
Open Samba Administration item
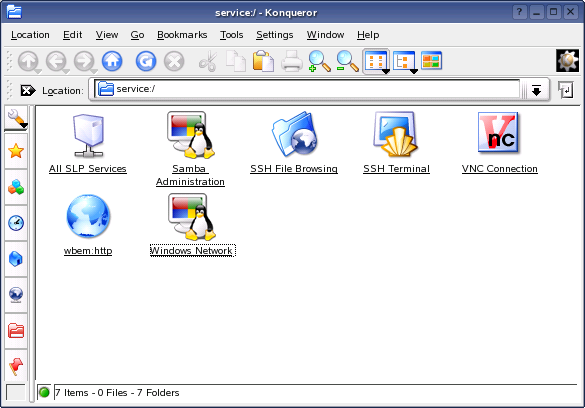click(190, 148)
